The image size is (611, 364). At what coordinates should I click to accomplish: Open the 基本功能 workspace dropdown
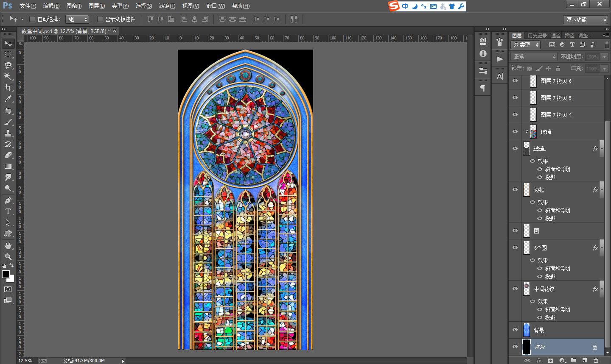point(586,19)
